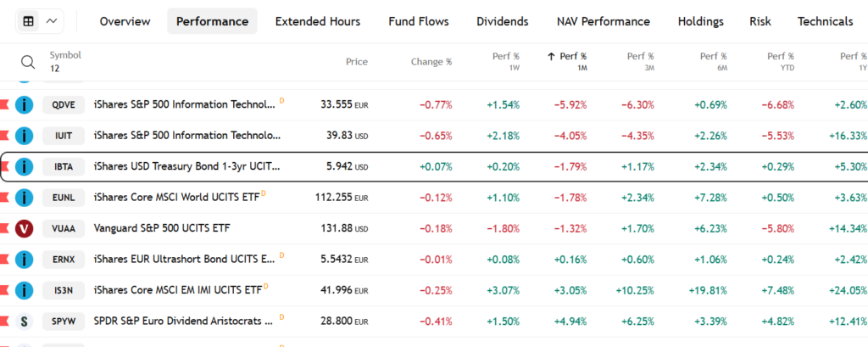Viewport: 868px width, 347px height.
Task: Sort the list by Price column
Action: 357,62
